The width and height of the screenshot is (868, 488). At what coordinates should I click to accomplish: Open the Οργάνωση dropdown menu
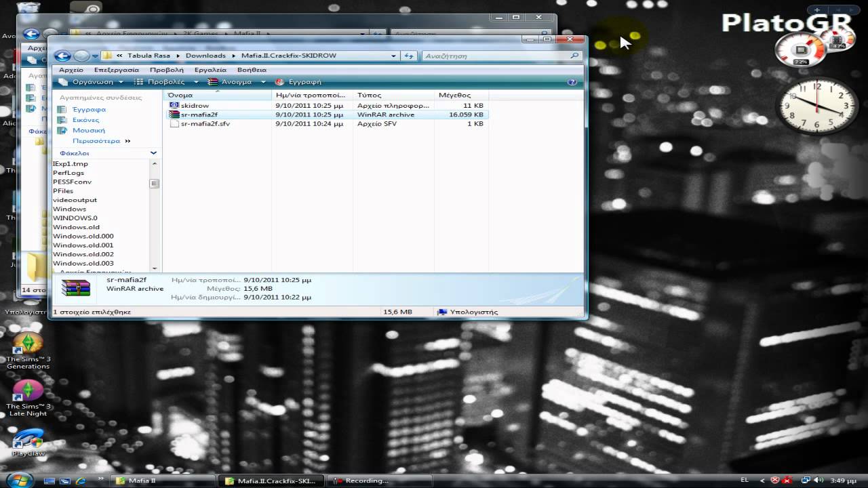pyautogui.click(x=92, y=82)
